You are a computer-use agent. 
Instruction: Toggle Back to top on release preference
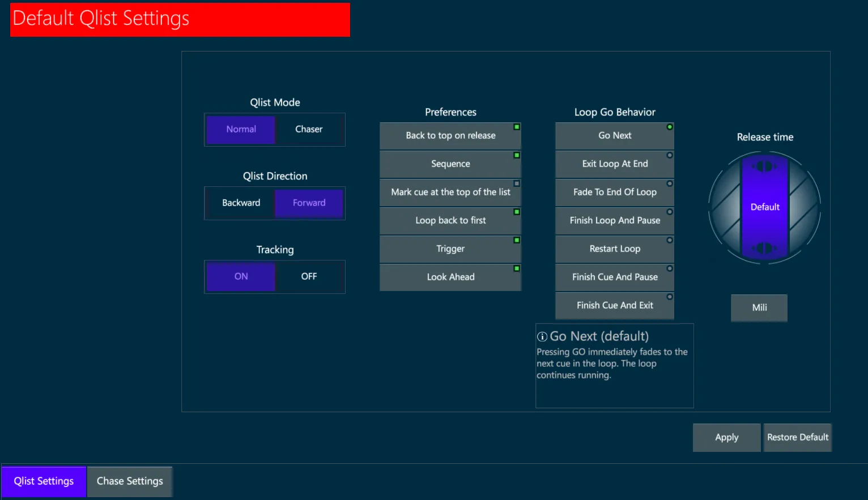tap(450, 136)
